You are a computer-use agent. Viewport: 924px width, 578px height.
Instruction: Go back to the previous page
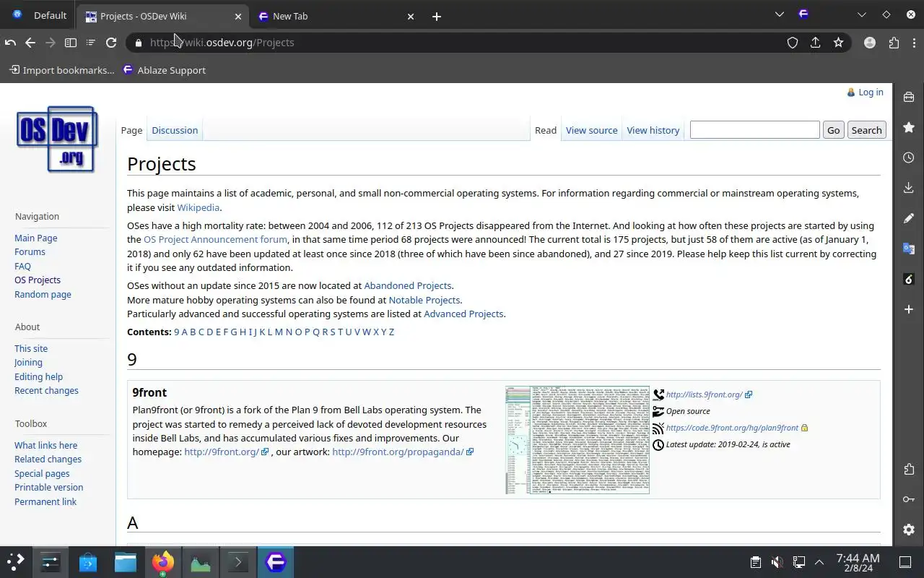click(30, 43)
